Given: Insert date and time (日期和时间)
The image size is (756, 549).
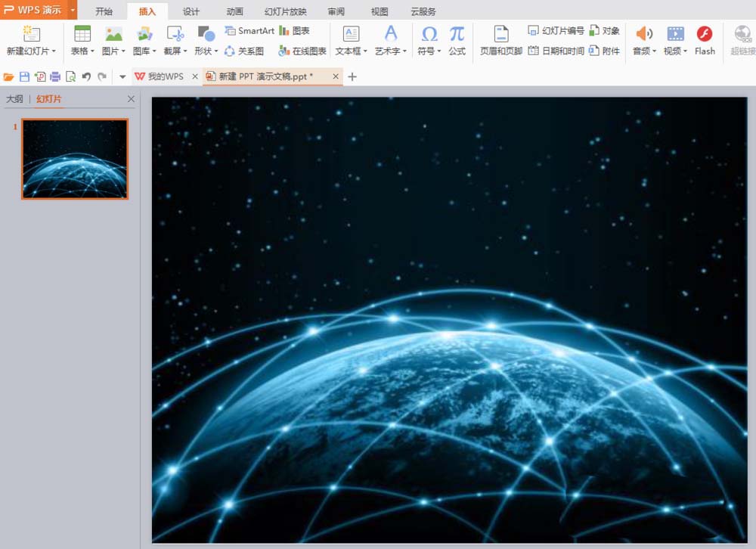Looking at the screenshot, I should tap(556, 51).
